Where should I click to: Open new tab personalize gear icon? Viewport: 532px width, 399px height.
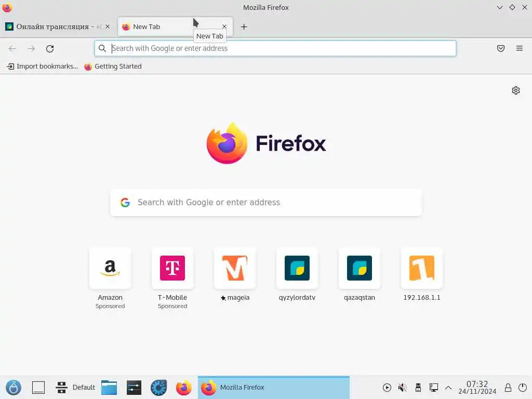click(x=516, y=90)
